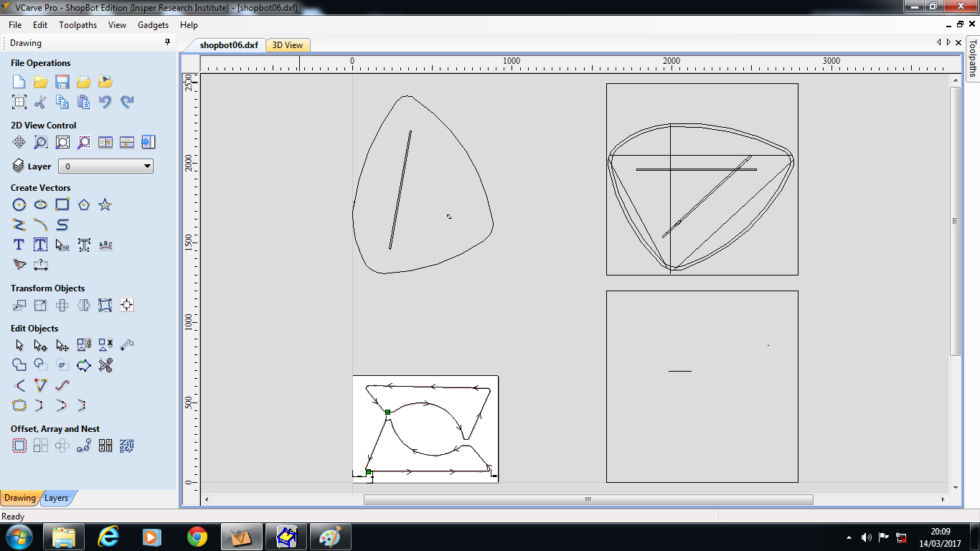Viewport: 980px width, 551px height.
Task: Import bitmap folder icon
Action: (105, 82)
